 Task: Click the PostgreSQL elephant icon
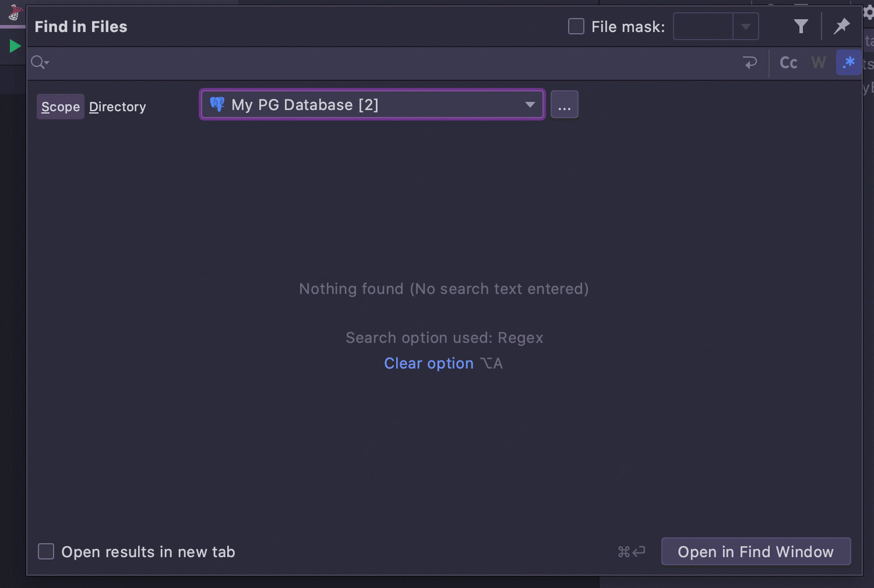[217, 104]
